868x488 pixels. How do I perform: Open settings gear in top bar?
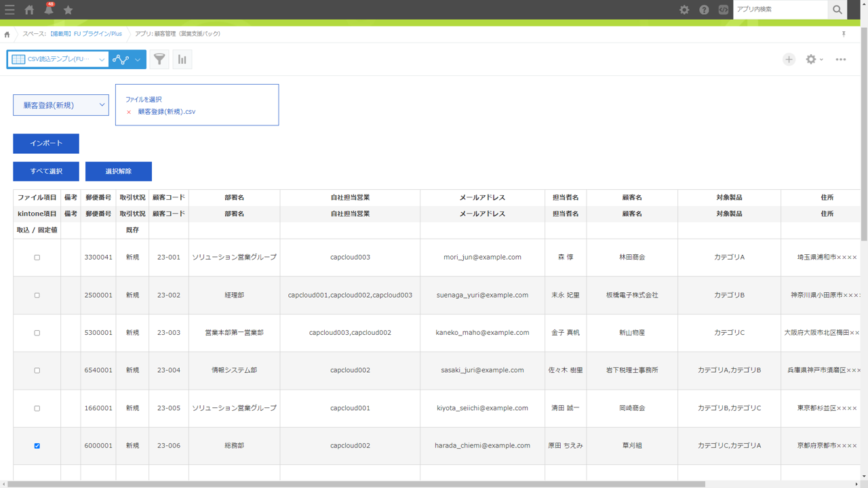pos(684,9)
